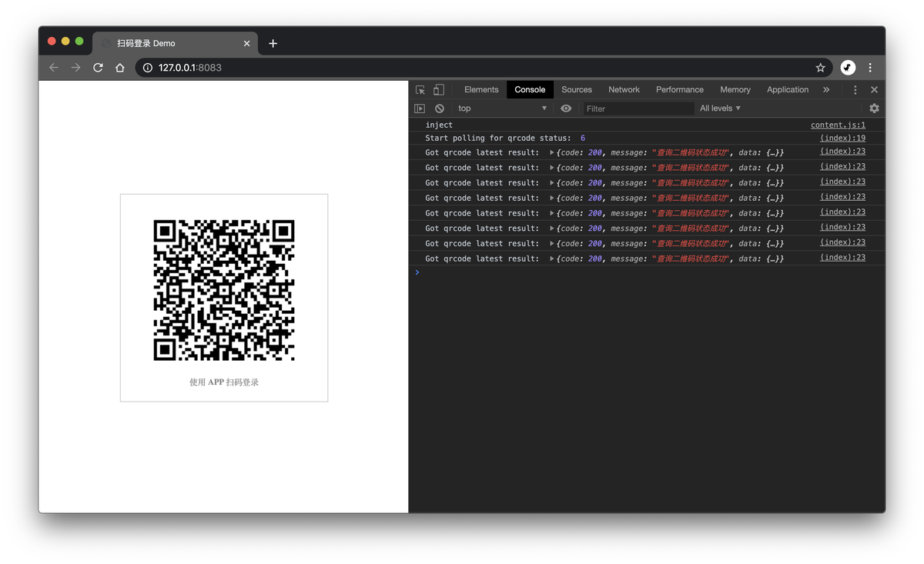Screen dimensions: 924x564
Task: Select the 扫码登录 Demo browser tab
Action: (x=176, y=44)
